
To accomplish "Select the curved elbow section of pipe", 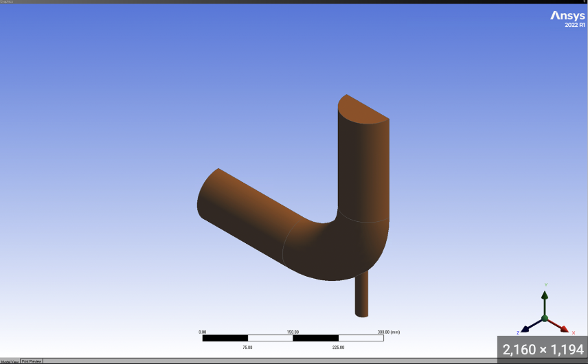I will tap(337, 249).
